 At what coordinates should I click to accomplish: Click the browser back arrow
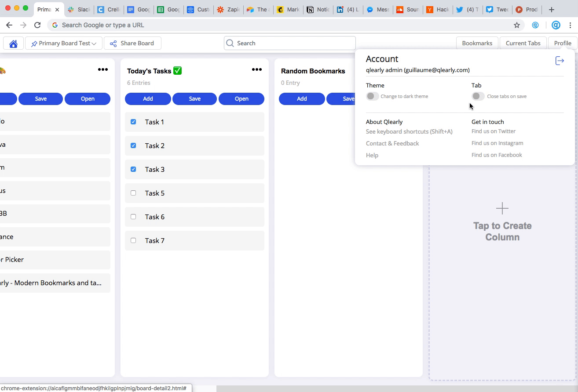click(9, 25)
